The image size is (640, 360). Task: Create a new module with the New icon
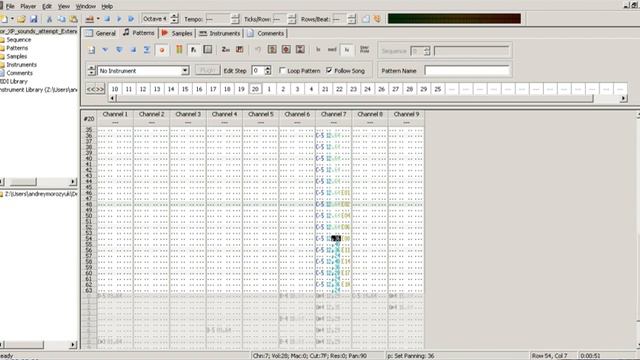[x=4, y=19]
